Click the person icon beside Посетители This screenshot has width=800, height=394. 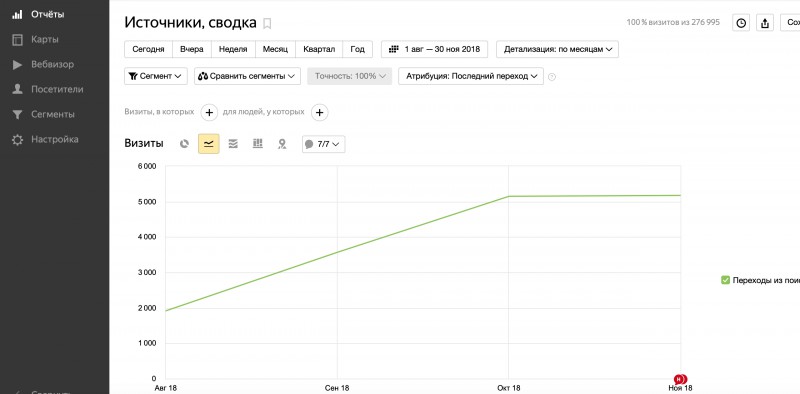pyautogui.click(x=17, y=89)
